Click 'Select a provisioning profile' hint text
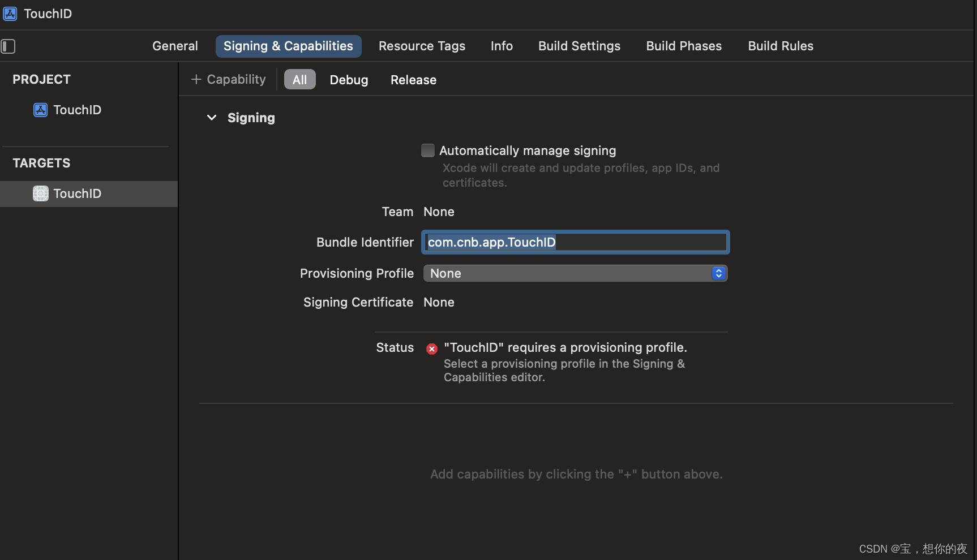977x560 pixels. click(564, 371)
